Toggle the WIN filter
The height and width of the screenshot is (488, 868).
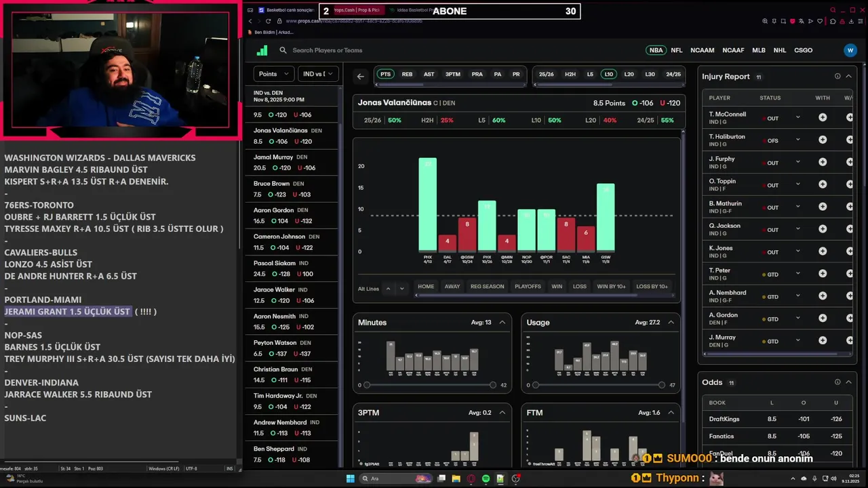pos(557,287)
